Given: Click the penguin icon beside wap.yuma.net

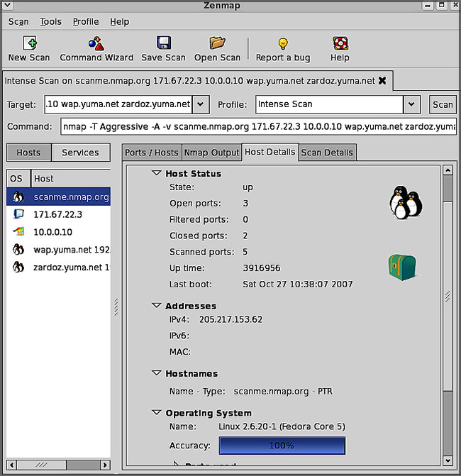Looking at the screenshot, I should tap(18, 250).
